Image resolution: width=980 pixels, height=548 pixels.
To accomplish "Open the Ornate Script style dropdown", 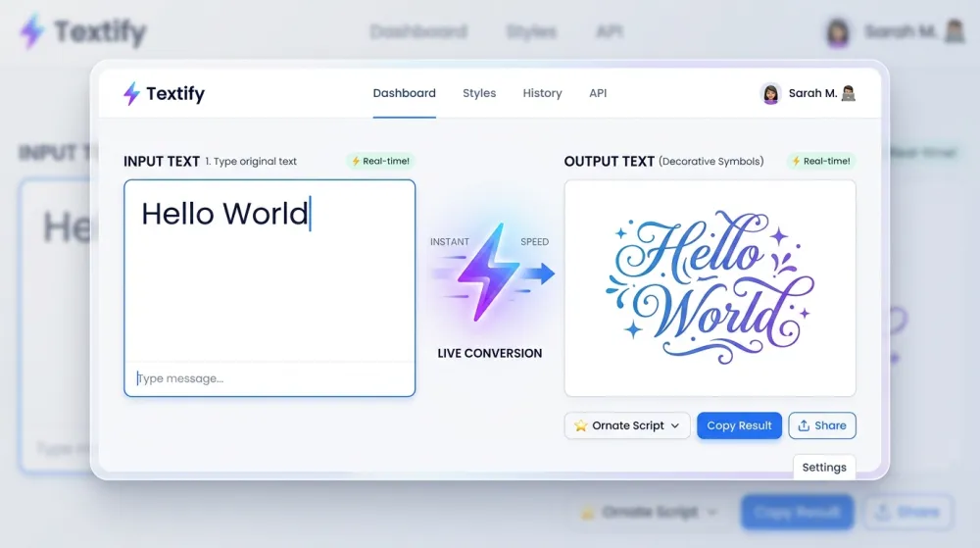I will 627,425.
